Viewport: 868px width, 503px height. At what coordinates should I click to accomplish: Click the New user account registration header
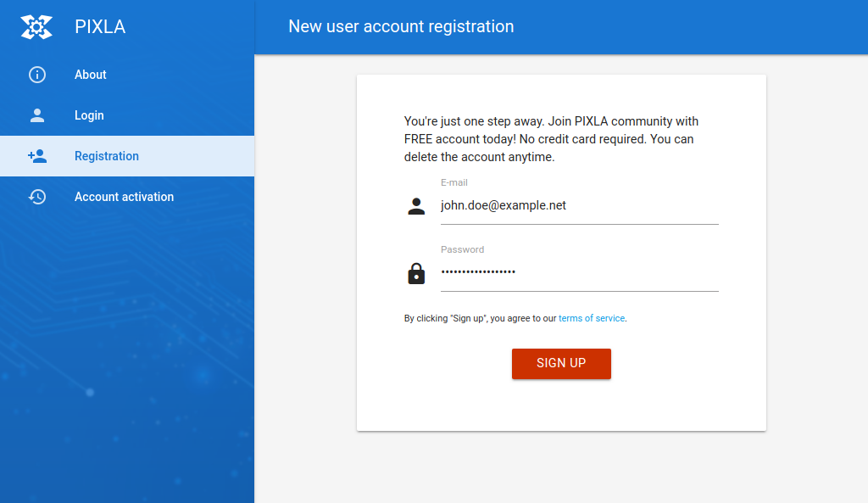(x=401, y=26)
